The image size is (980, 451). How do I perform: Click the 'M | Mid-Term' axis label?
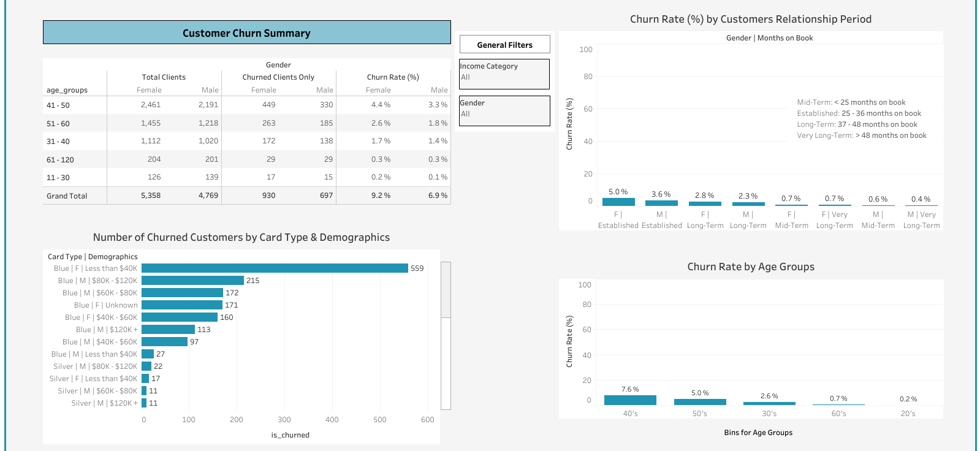click(878, 220)
